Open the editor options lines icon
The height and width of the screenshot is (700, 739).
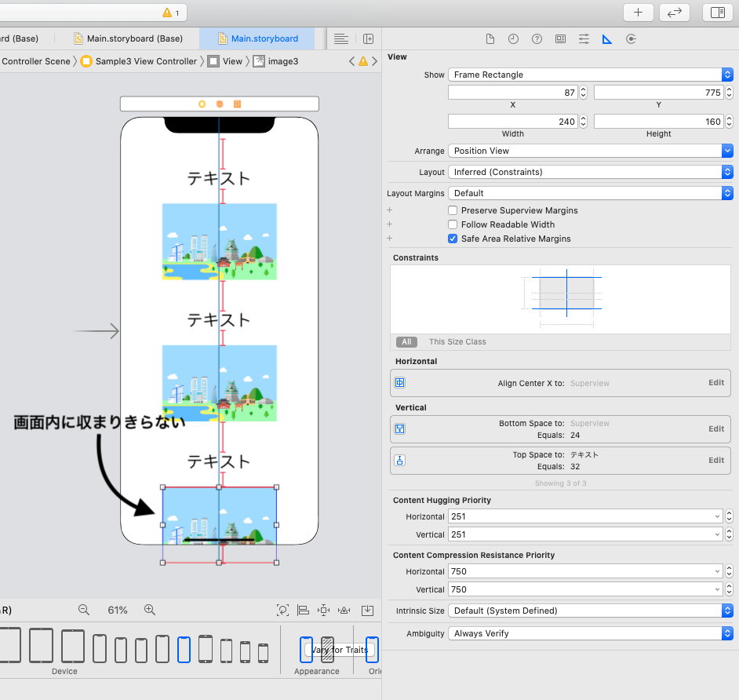click(341, 39)
